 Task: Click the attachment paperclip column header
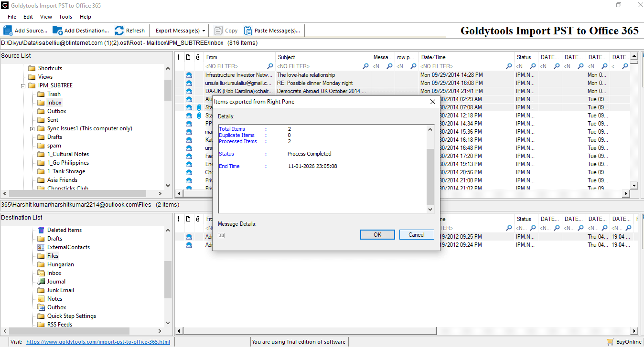coord(199,57)
